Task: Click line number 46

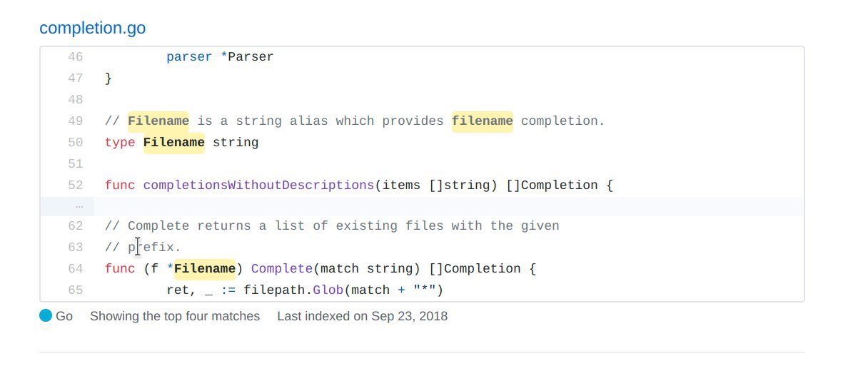Action: tap(75, 56)
